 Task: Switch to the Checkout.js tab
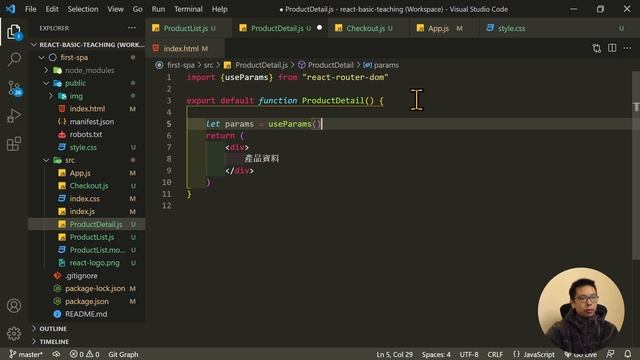[369, 28]
